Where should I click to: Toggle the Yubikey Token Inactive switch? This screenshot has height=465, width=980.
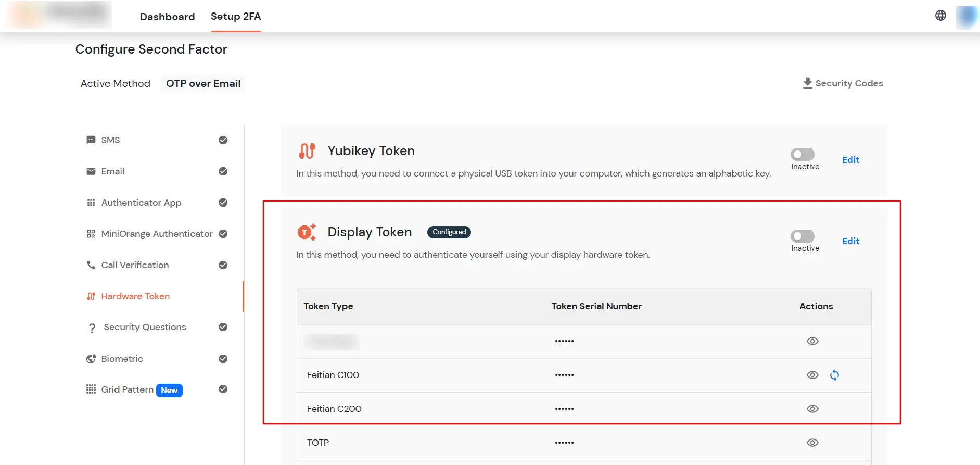coord(803,155)
